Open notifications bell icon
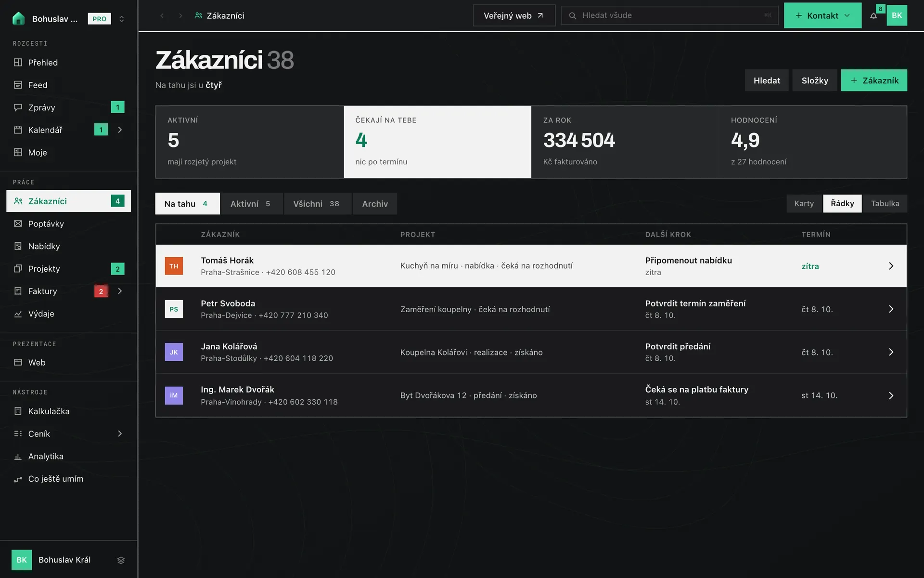924x578 pixels. [x=873, y=16]
